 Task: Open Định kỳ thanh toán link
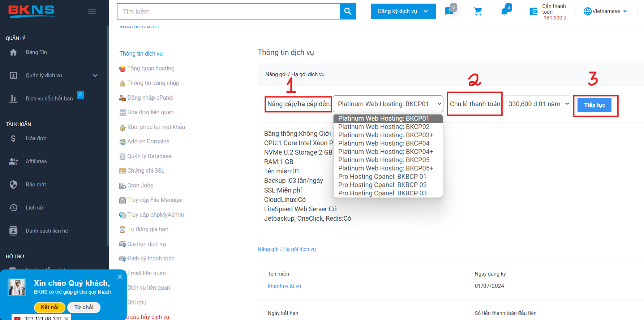click(151, 259)
